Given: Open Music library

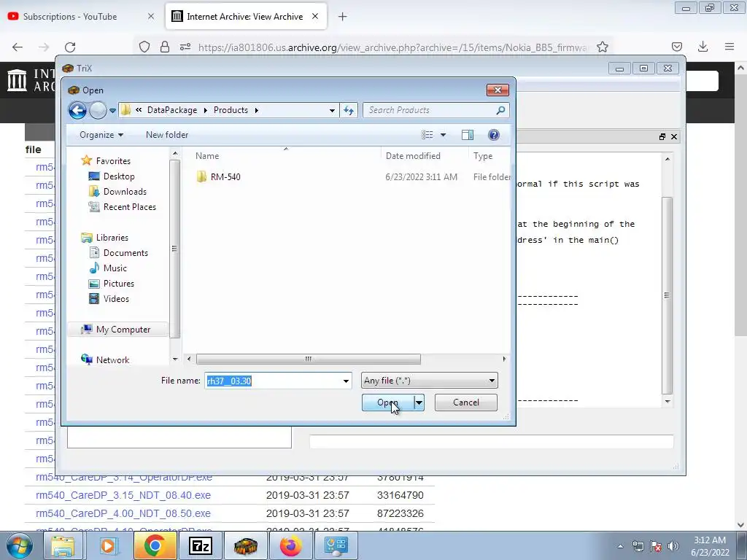Looking at the screenshot, I should (x=115, y=268).
